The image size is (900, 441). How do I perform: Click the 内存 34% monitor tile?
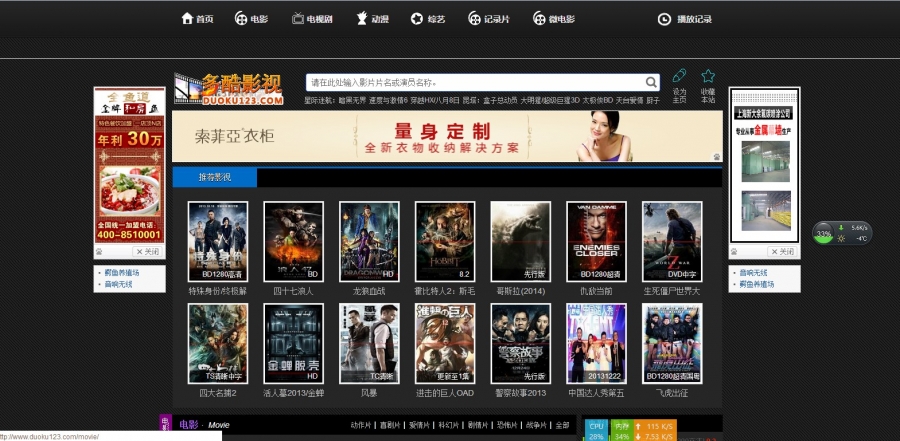point(622,431)
